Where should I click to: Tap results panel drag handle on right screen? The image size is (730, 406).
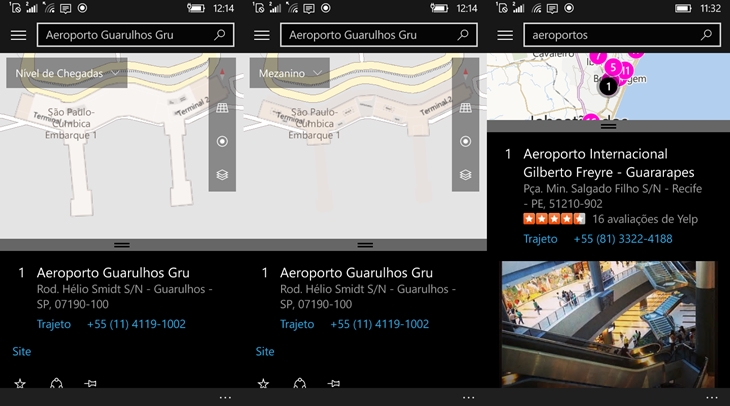(x=608, y=126)
